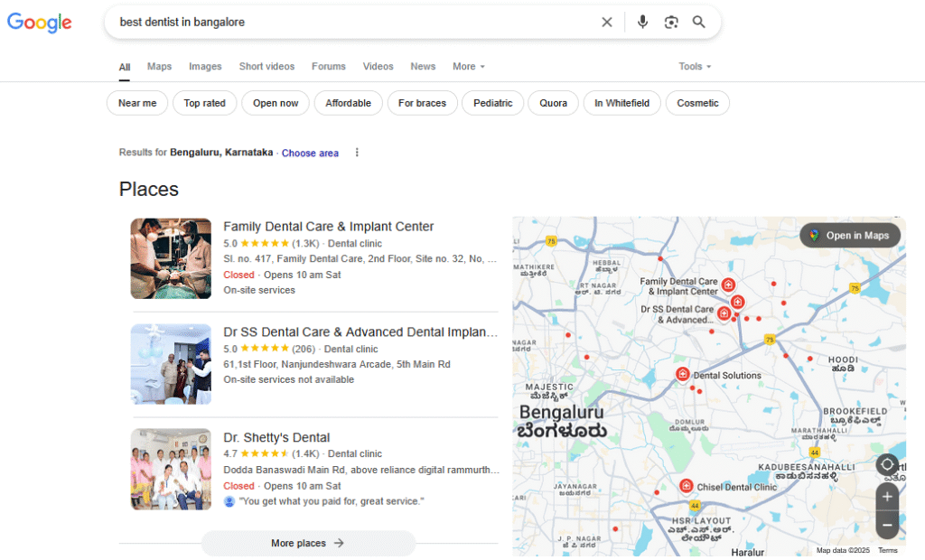Apply the For braces filter chip
The height and width of the screenshot is (560, 925).
click(423, 103)
